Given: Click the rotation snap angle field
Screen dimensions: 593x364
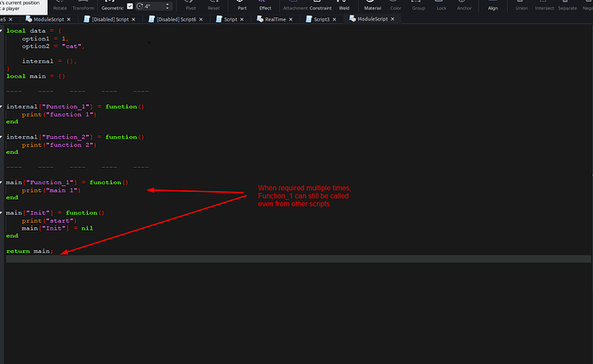Looking at the screenshot, I should pos(153,6).
